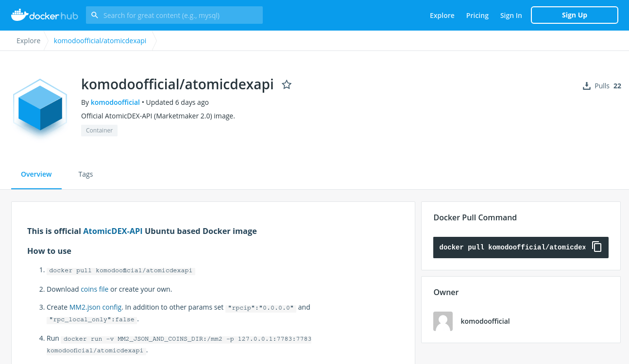The image size is (629, 364).
Task: Open the coins file link
Action: coord(95,289)
